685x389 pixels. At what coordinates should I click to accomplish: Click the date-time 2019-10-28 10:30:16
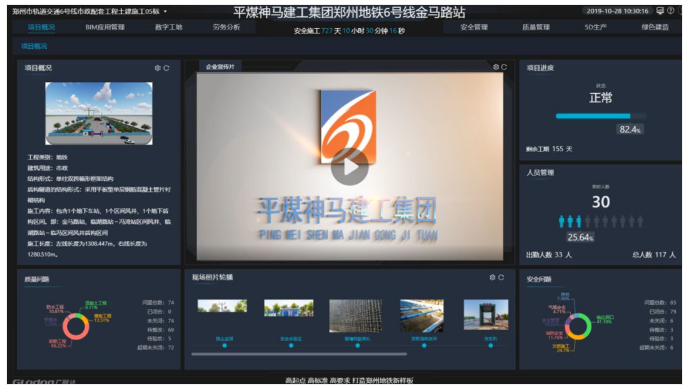[617, 11]
